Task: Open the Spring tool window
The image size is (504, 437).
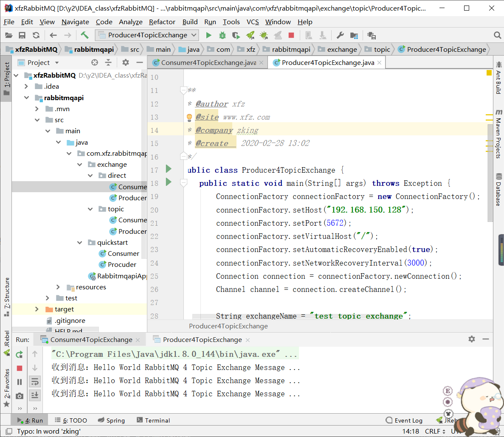Action: [111, 420]
